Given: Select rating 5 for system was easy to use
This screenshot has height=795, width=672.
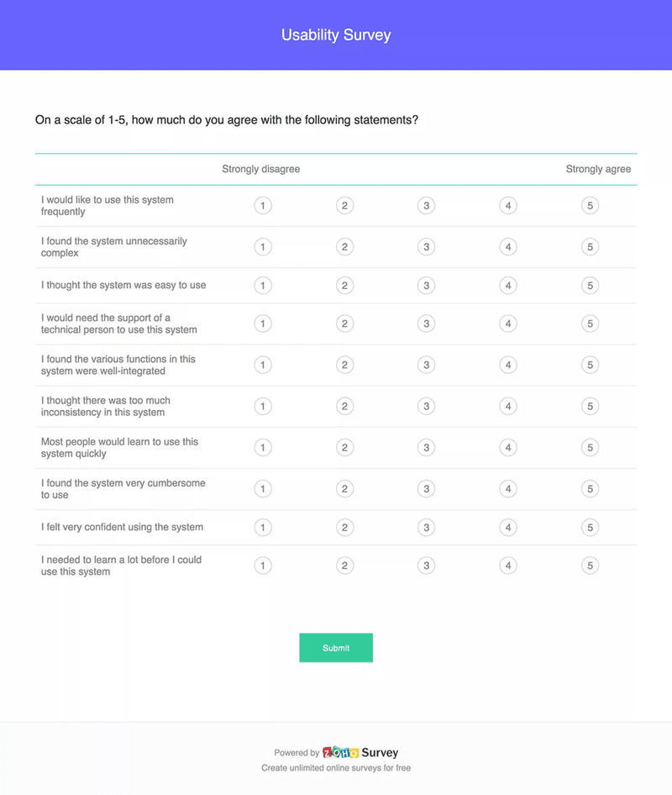Looking at the screenshot, I should (590, 286).
